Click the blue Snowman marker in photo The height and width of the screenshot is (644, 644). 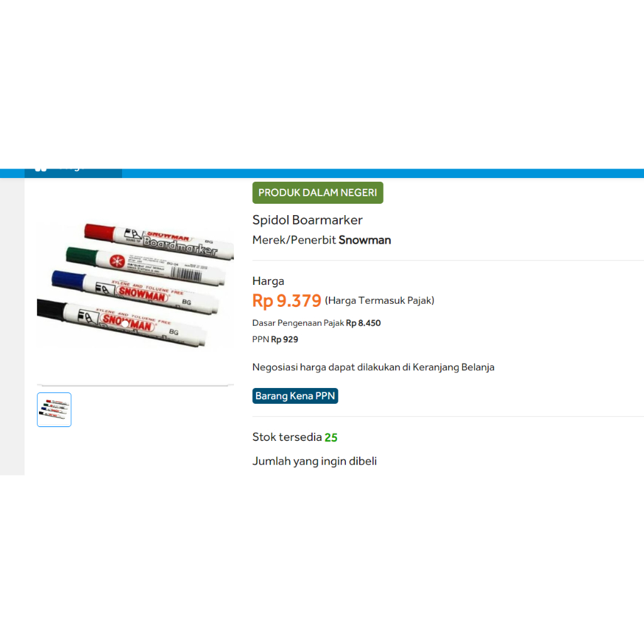coord(135,292)
